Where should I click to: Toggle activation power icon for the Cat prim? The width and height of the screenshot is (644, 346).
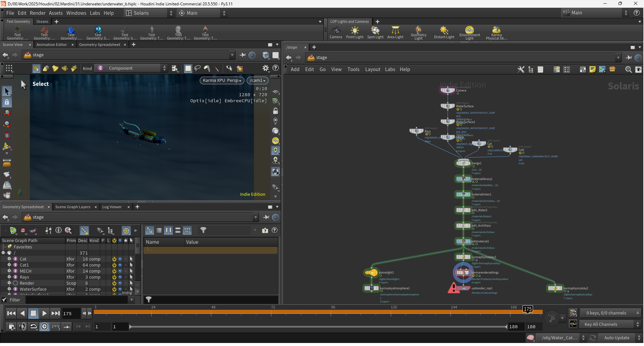click(x=114, y=259)
